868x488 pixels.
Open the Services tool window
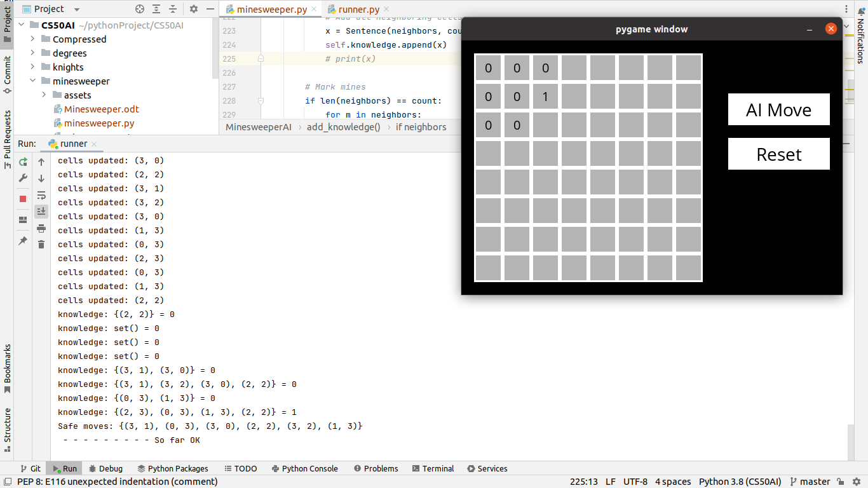click(x=487, y=468)
